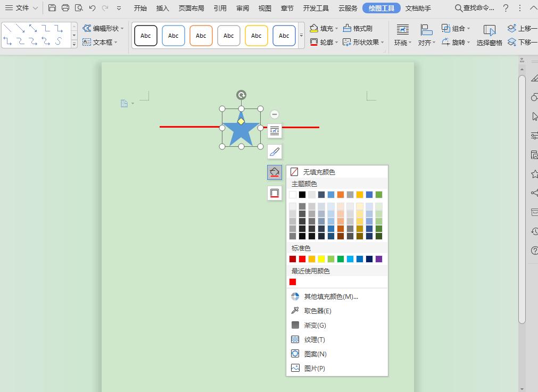
Task: Open layout options icon beside the star
Action: (275, 131)
